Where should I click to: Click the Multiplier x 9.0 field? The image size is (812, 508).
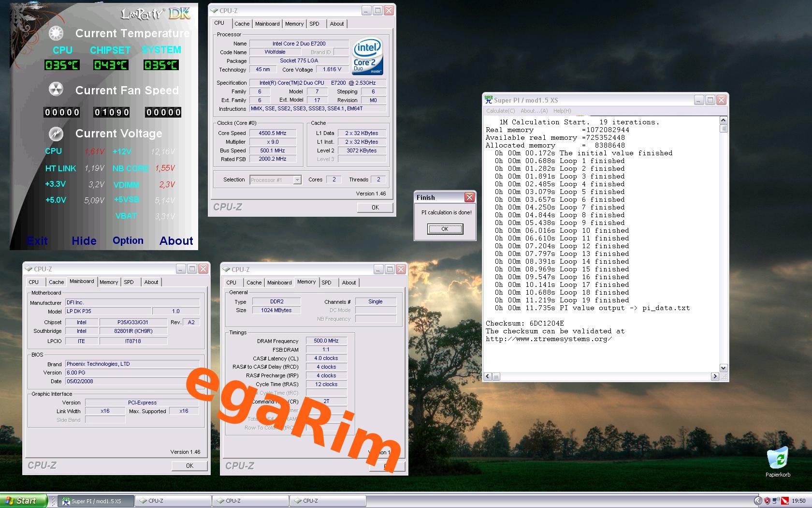tap(273, 142)
